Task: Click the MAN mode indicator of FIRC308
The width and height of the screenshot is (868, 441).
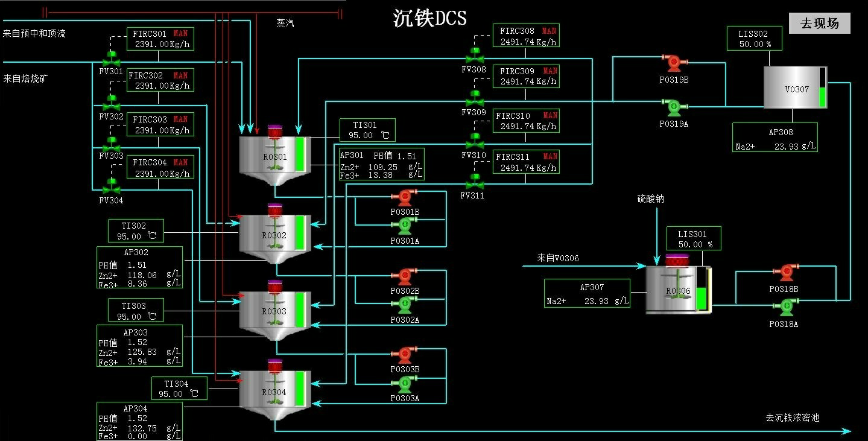Action: (549, 31)
